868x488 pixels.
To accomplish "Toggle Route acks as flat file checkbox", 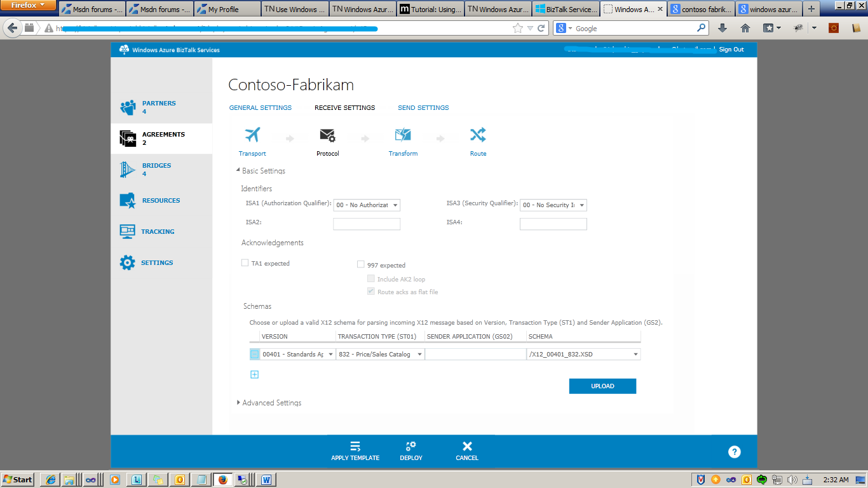I will point(371,291).
